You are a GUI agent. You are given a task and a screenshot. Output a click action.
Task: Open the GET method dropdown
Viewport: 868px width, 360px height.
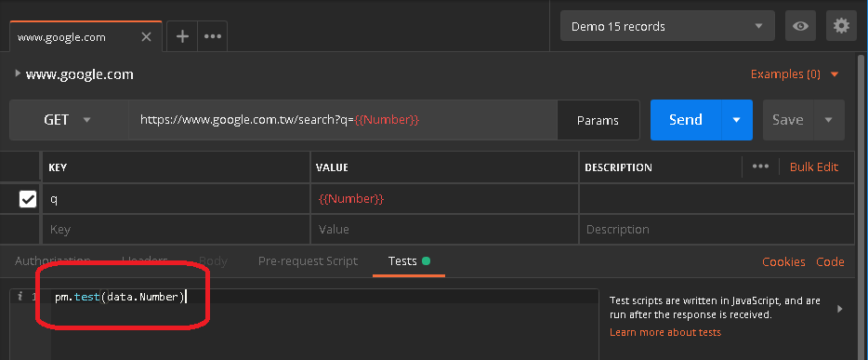click(69, 120)
